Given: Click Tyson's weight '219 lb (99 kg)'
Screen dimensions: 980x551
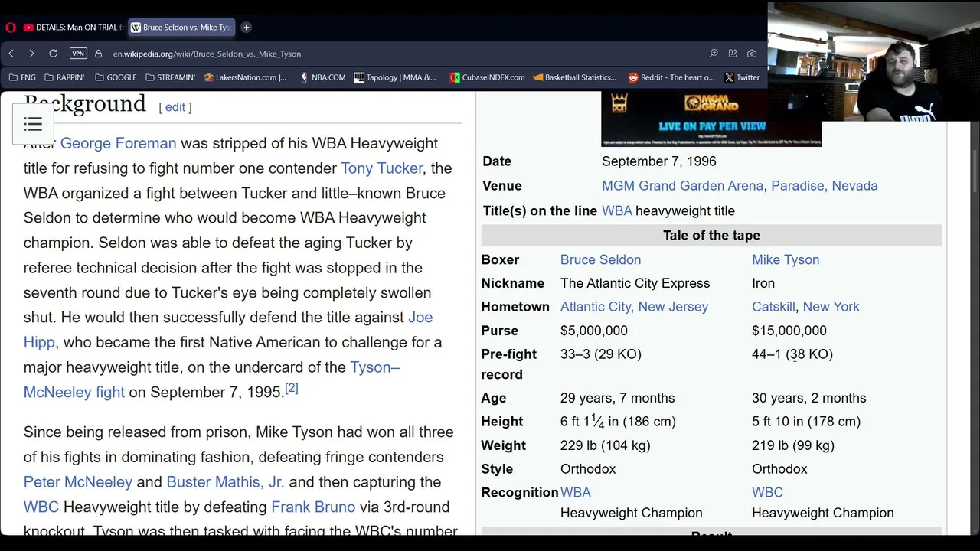Looking at the screenshot, I should pos(793,445).
